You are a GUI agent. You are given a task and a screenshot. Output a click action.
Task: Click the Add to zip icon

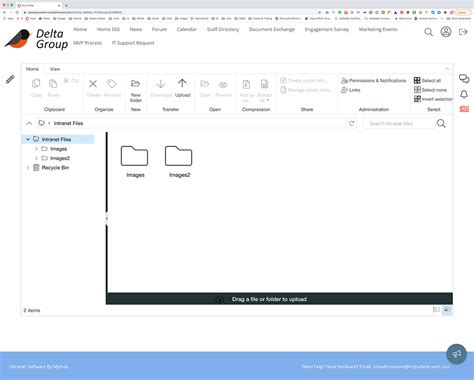[x=246, y=84]
